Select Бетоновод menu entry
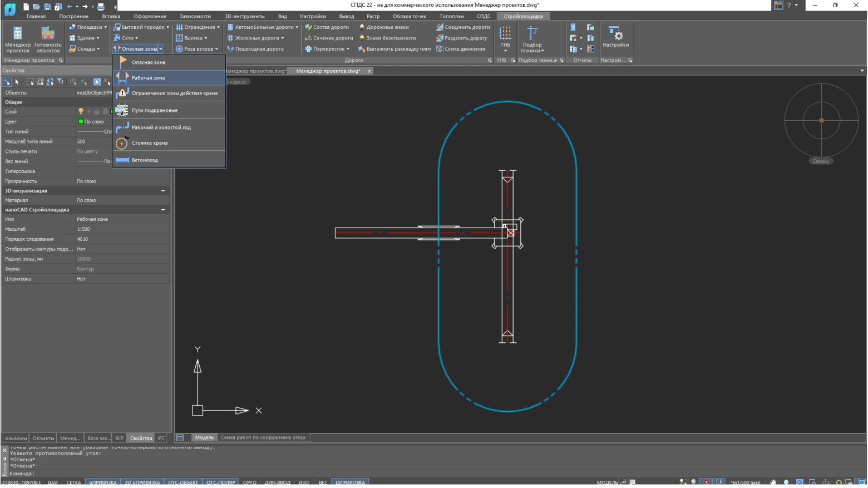Viewport: 868px width, 488px height. [145, 160]
